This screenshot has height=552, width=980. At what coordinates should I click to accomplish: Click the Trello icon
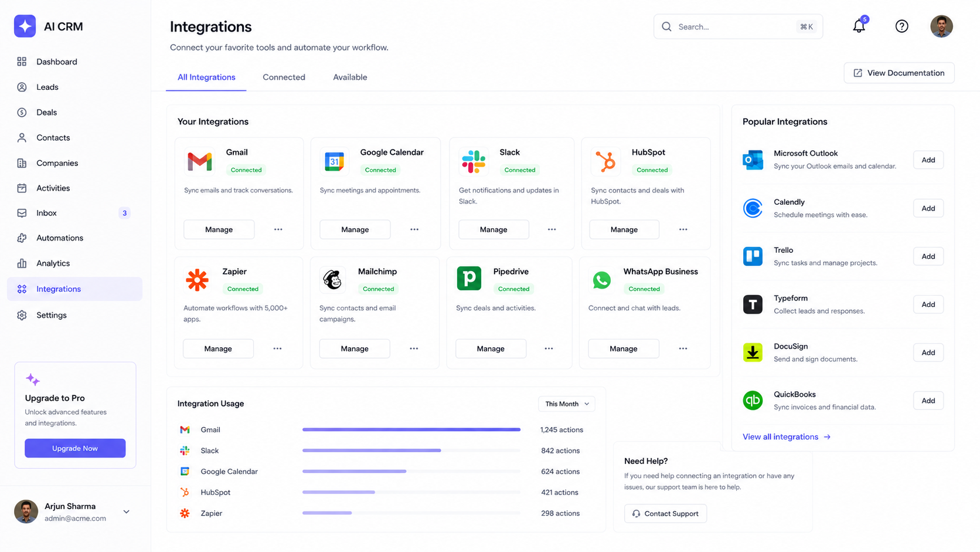point(753,256)
